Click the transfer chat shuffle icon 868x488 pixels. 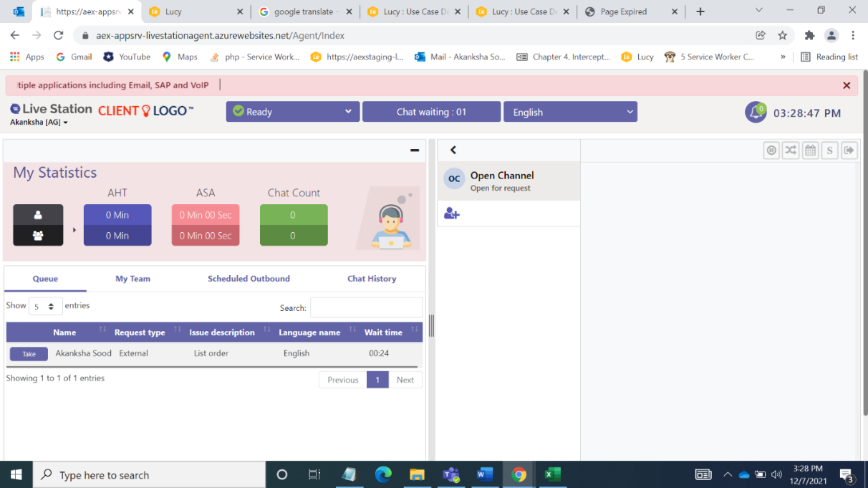(x=791, y=150)
